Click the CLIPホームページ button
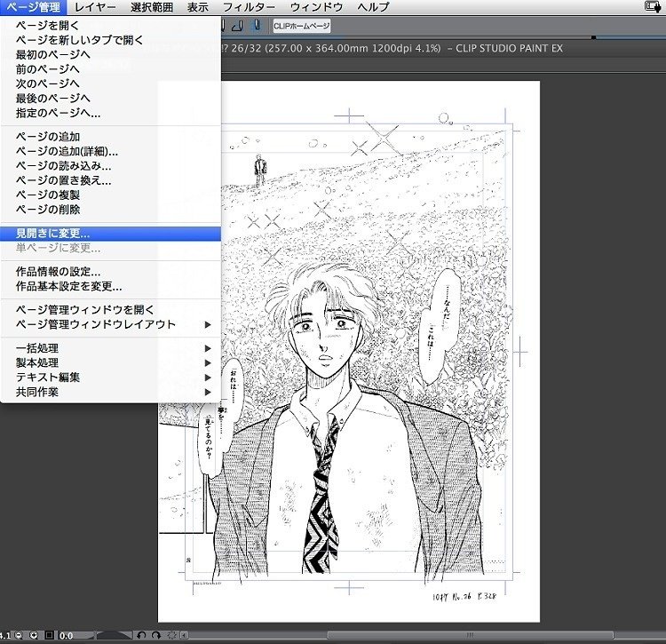 click(x=302, y=26)
